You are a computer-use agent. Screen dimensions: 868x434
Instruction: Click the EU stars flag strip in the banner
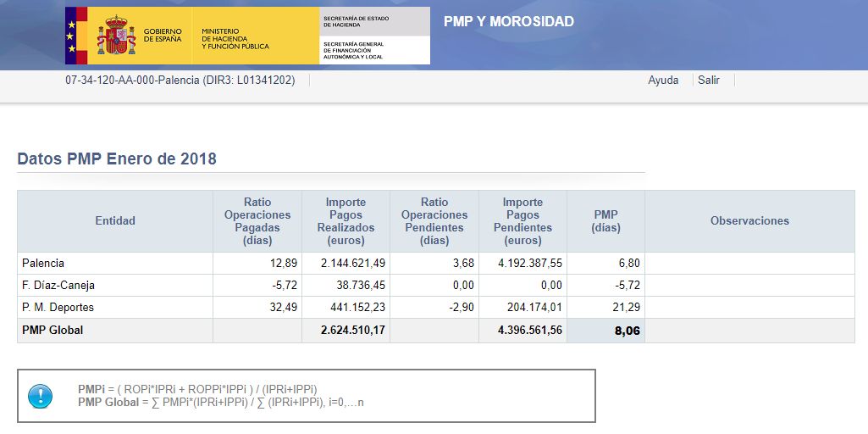[71, 36]
